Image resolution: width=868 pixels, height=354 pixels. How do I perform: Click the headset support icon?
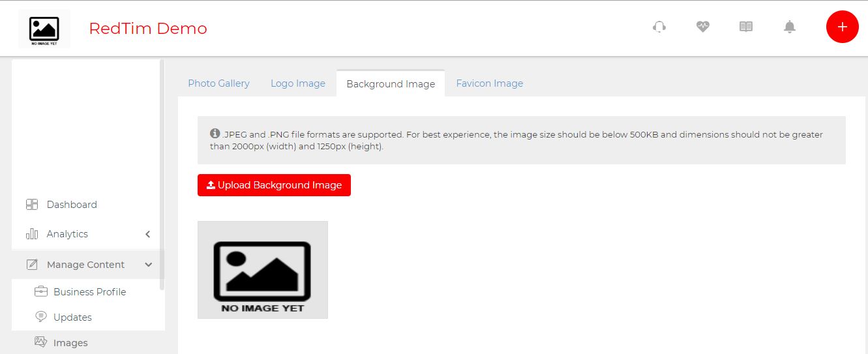coord(659,27)
